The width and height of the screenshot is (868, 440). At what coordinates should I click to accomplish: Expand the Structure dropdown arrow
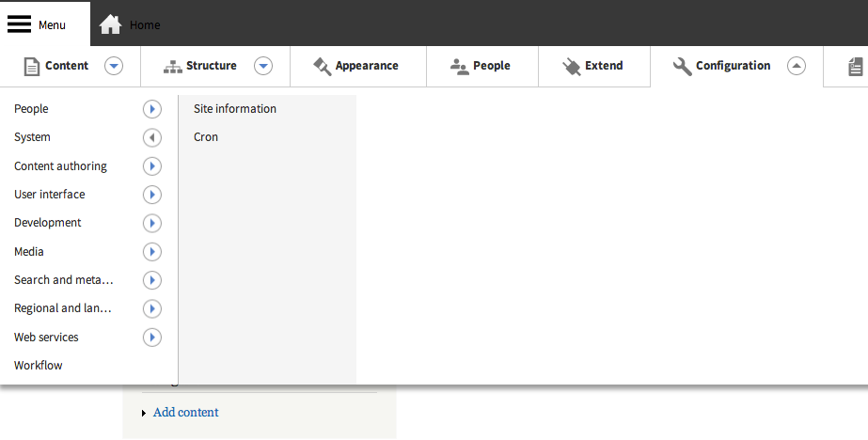click(263, 66)
